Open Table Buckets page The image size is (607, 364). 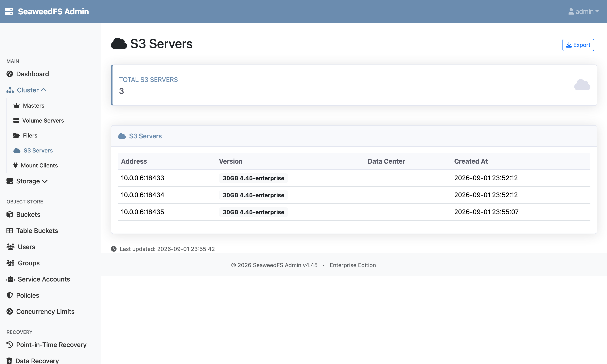tap(37, 231)
